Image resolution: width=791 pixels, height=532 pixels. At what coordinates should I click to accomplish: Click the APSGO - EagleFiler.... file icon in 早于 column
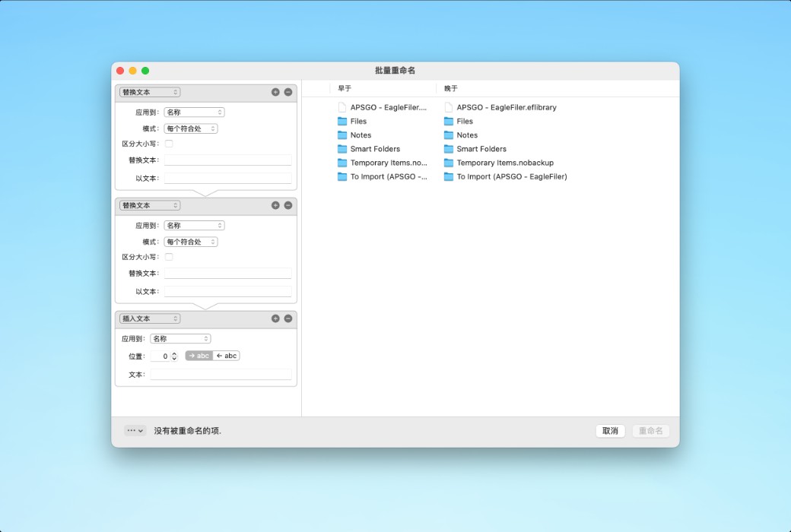click(342, 107)
